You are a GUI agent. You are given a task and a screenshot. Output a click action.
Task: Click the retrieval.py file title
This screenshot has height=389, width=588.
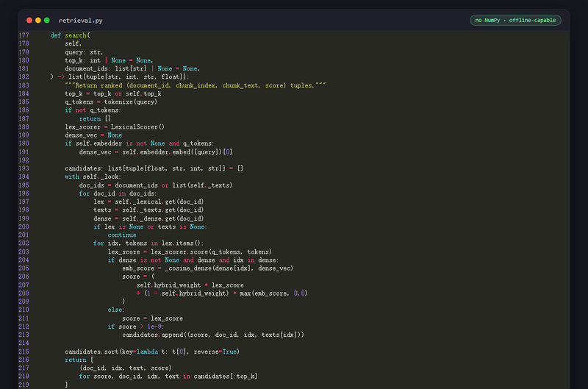(x=81, y=21)
